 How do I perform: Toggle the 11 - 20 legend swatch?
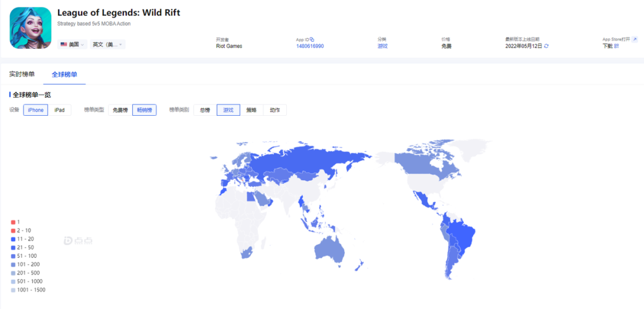click(x=13, y=239)
